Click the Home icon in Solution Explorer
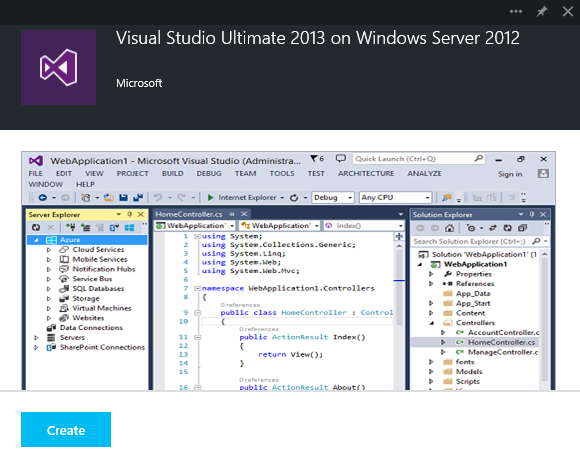Viewport: 580px width, 454px height. point(449,228)
